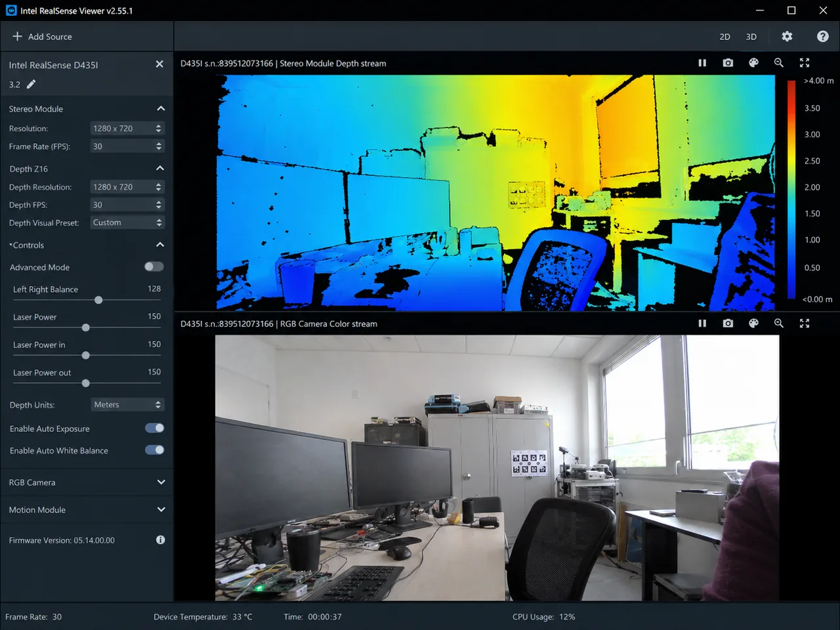Viewport: 840px width, 630px height.
Task: Click the depth color scale bar
Action: tap(791, 190)
